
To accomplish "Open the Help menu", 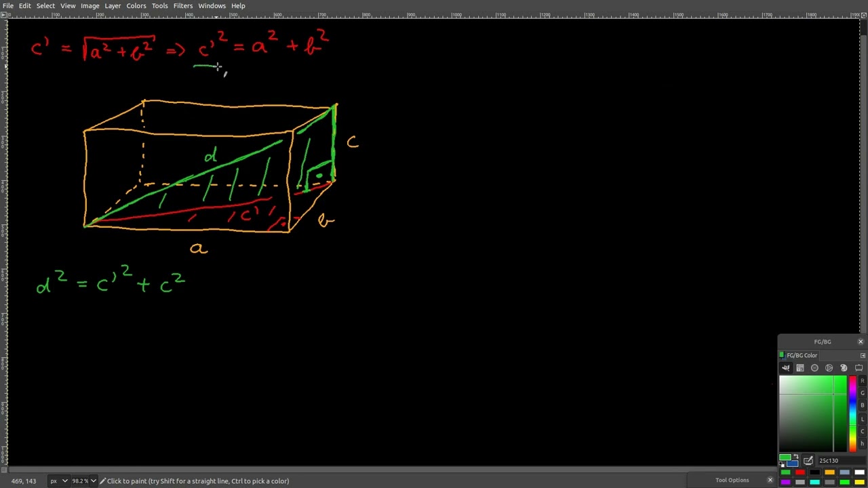I will (x=238, y=5).
